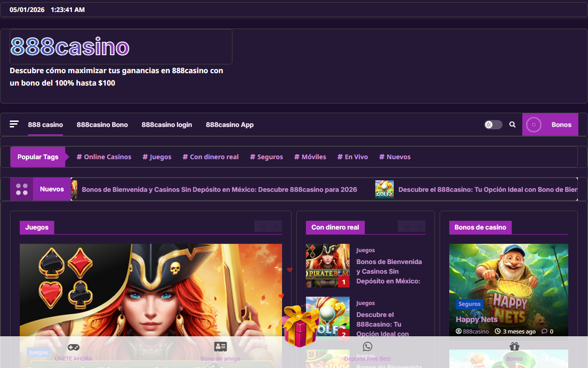Viewport: 588px width, 368px height.
Task: Click the Golf thumbnail in news ticker
Action: (x=384, y=189)
